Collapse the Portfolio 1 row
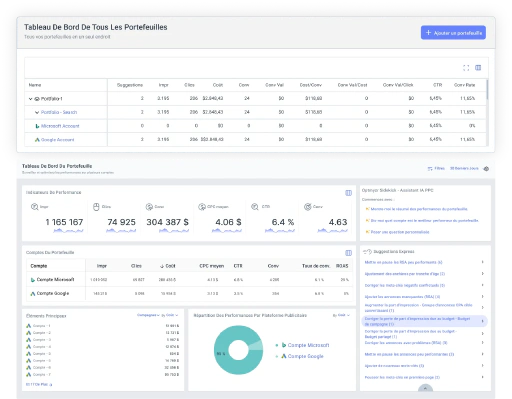This screenshot has width=512, height=399. pyautogui.click(x=30, y=99)
